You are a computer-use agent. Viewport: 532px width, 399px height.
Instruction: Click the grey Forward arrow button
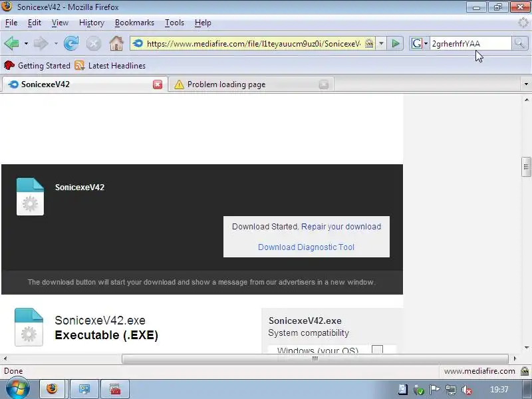point(41,43)
